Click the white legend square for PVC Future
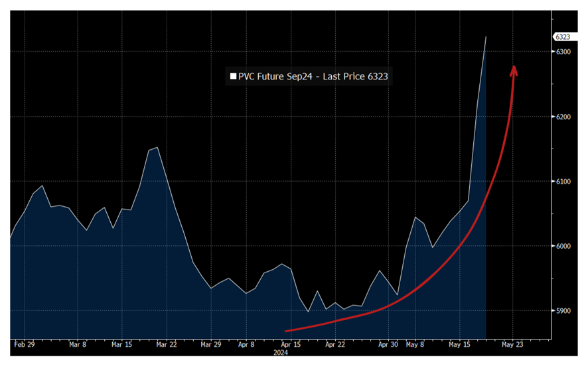 pos(233,76)
